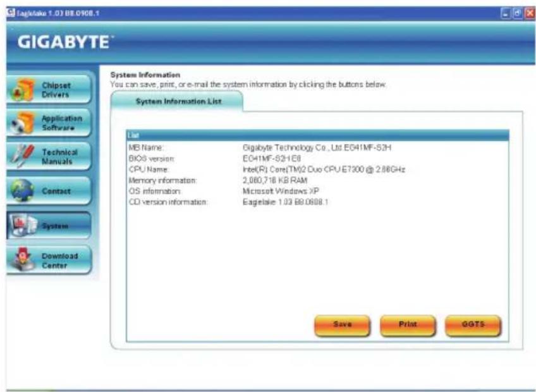Select the OS information label
Image resolution: width=536 pixels, height=392 pixels.
point(155,191)
